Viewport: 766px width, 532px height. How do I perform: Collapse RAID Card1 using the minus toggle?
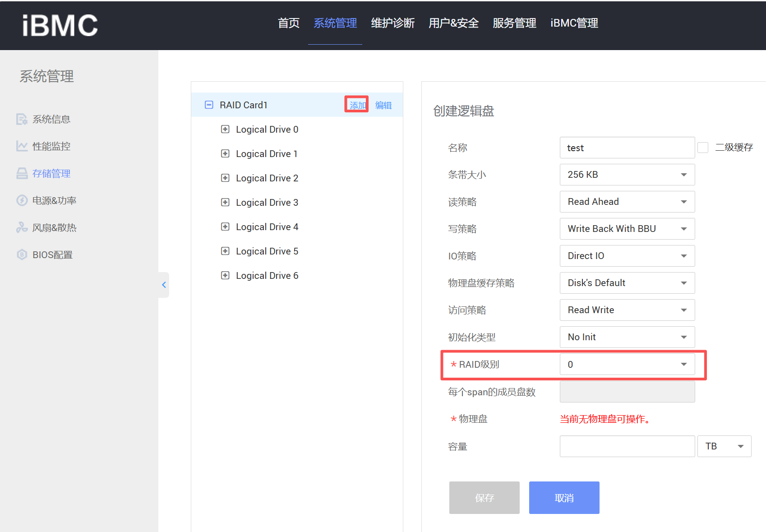[x=208, y=104]
